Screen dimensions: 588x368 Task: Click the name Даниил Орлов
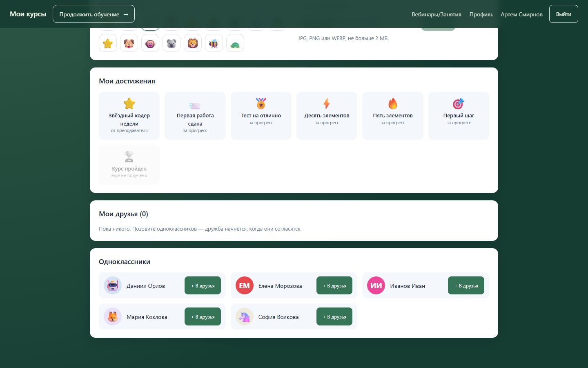click(x=146, y=286)
